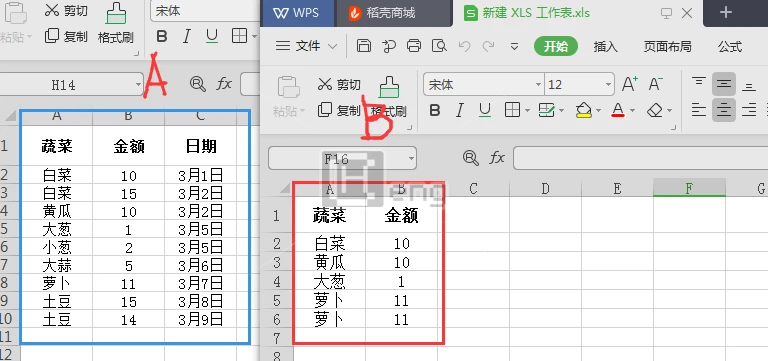The width and height of the screenshot is (768, 361).
Task: Click the export to PDF icon beside Save
Action: (389, 46)
